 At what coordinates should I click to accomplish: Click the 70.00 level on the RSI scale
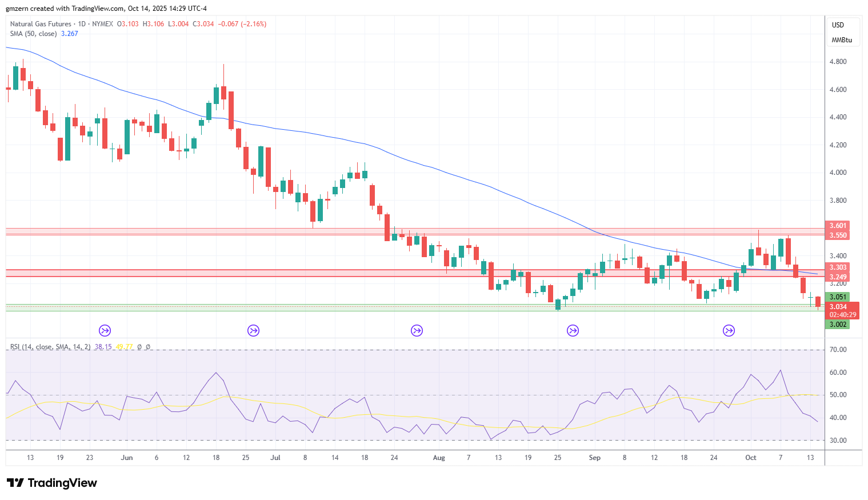coord(838,350)
